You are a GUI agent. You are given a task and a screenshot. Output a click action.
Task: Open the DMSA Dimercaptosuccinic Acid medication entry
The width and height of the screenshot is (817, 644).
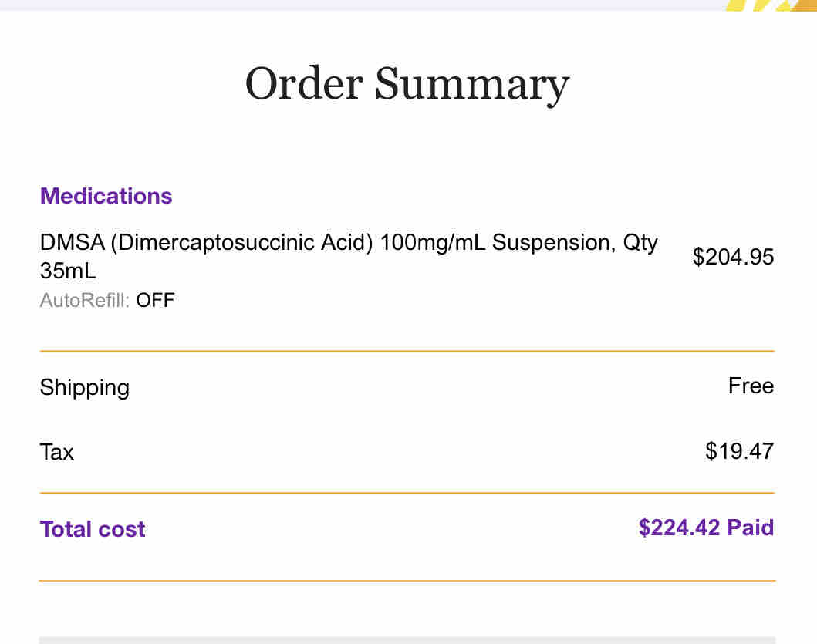click(349, 256)
